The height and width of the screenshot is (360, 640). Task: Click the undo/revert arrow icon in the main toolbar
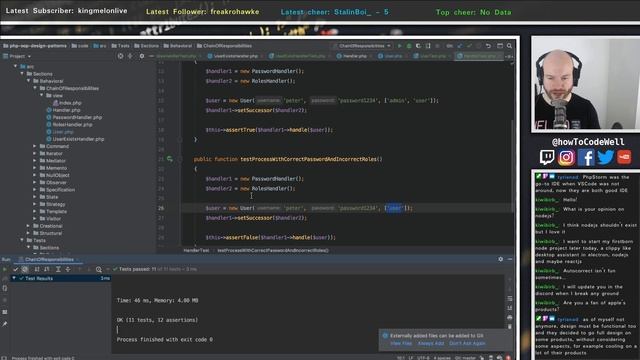click(488, 46)
